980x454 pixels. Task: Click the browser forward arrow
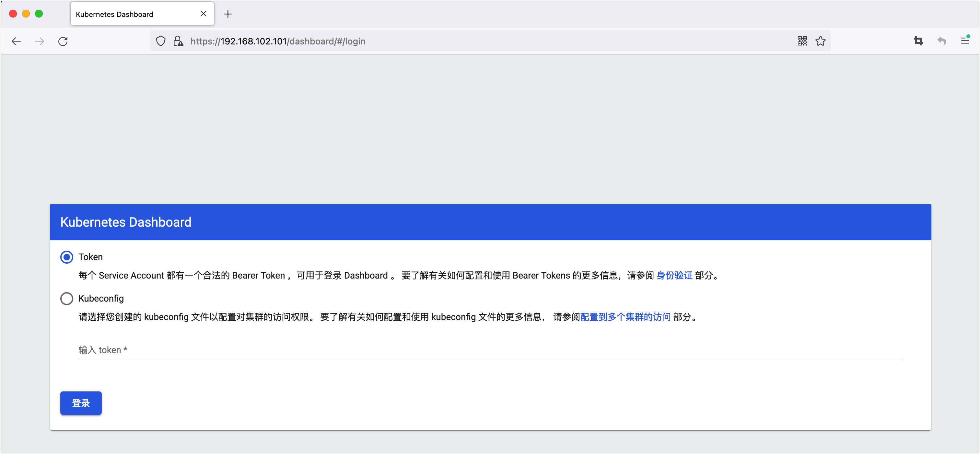click(39, 41)
